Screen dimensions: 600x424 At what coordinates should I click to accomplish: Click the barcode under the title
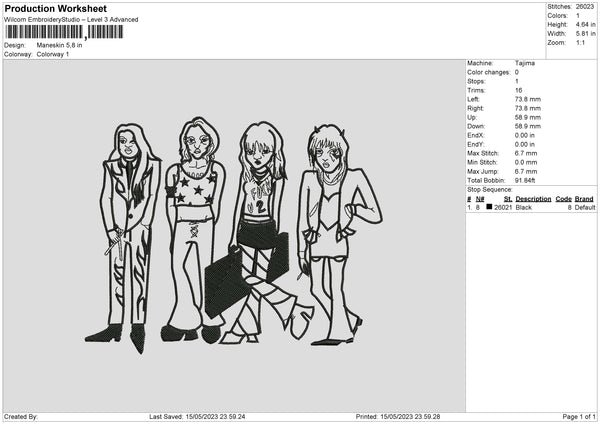pyautogui.click(x=64, y=32)
